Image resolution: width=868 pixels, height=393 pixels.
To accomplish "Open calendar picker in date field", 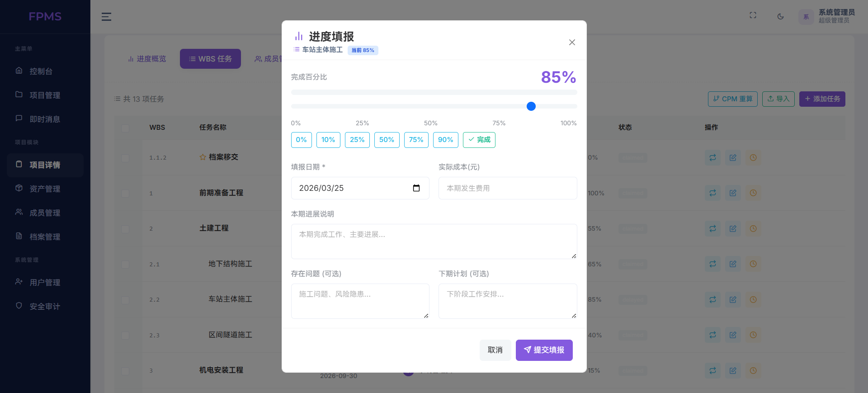I will click(x=416, y=188).
